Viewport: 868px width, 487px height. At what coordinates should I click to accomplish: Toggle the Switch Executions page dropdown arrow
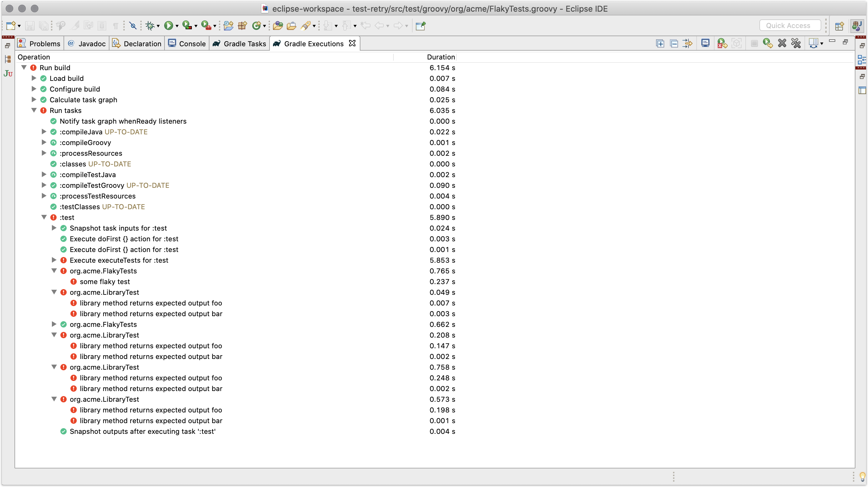click(x=822, y=43)
